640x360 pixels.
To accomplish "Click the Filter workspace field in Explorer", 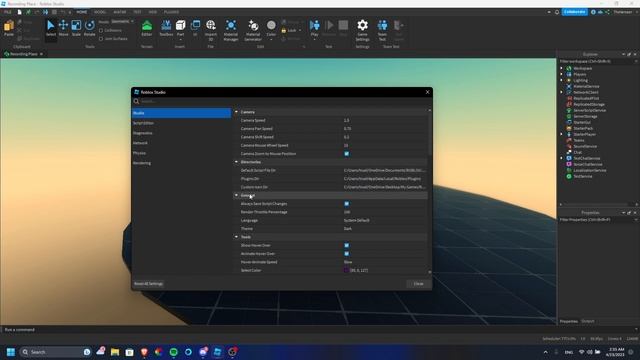I will pos(597,61).
